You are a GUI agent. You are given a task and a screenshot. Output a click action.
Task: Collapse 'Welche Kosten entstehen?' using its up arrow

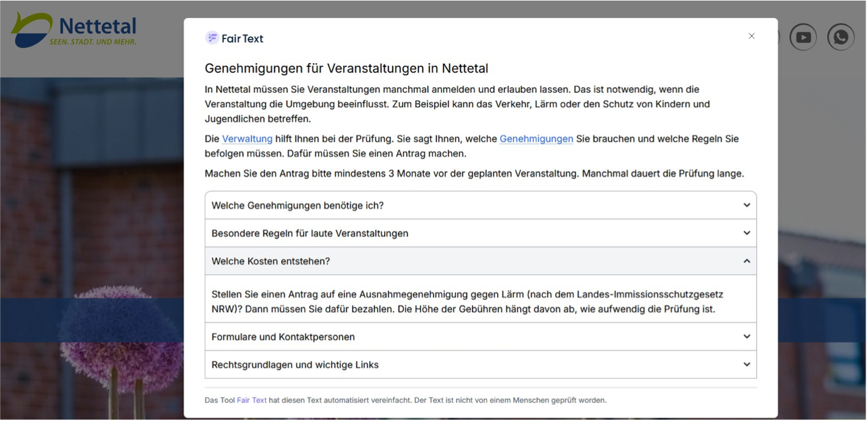746,261
